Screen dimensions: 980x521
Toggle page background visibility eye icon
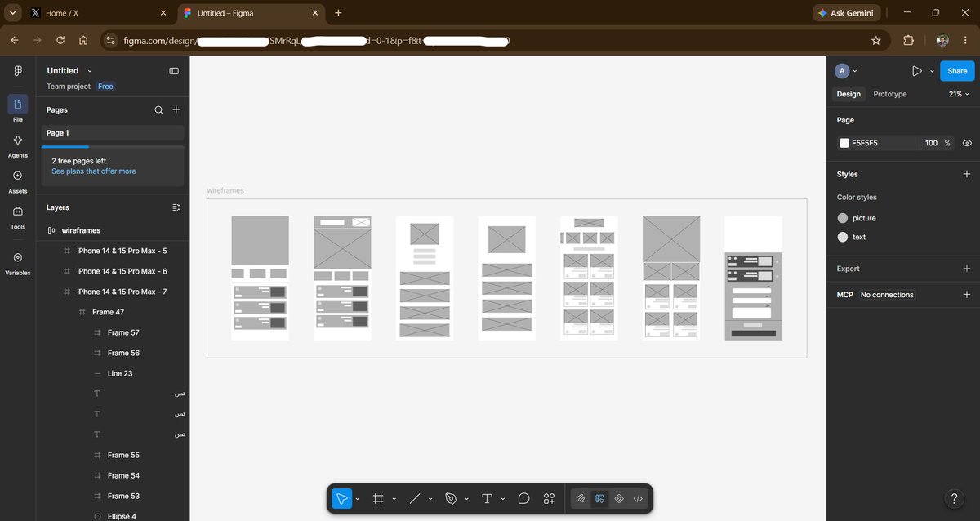(x=967, y=143)
